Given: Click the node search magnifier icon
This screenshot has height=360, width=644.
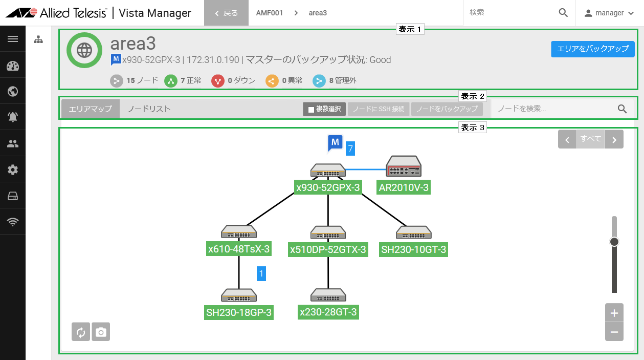Looking at the screenshot, I should coord(622,109).
